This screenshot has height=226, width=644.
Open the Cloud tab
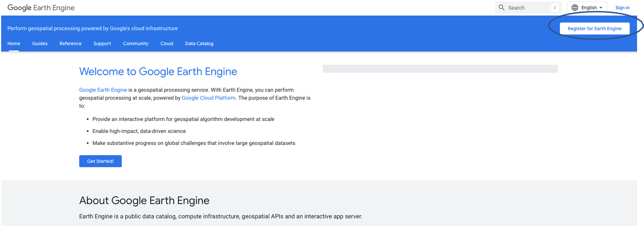167,43
